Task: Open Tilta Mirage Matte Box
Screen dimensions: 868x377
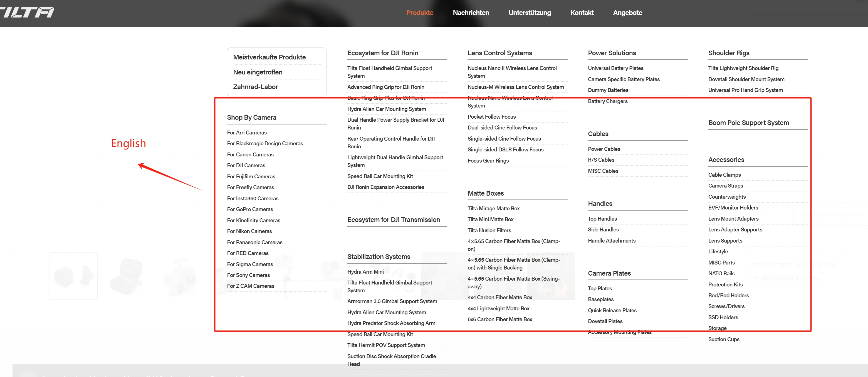Action: tap(493, 208)
